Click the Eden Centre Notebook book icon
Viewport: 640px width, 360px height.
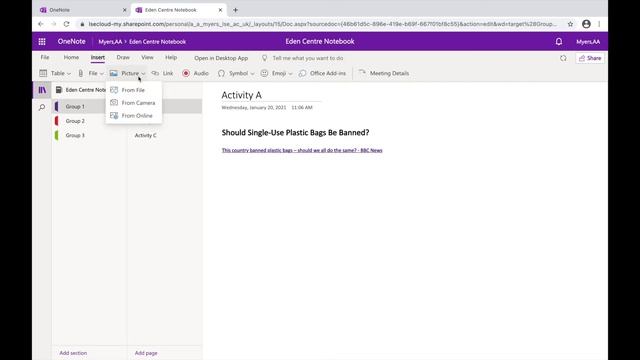pyautogui.click(x=59, y=89)
